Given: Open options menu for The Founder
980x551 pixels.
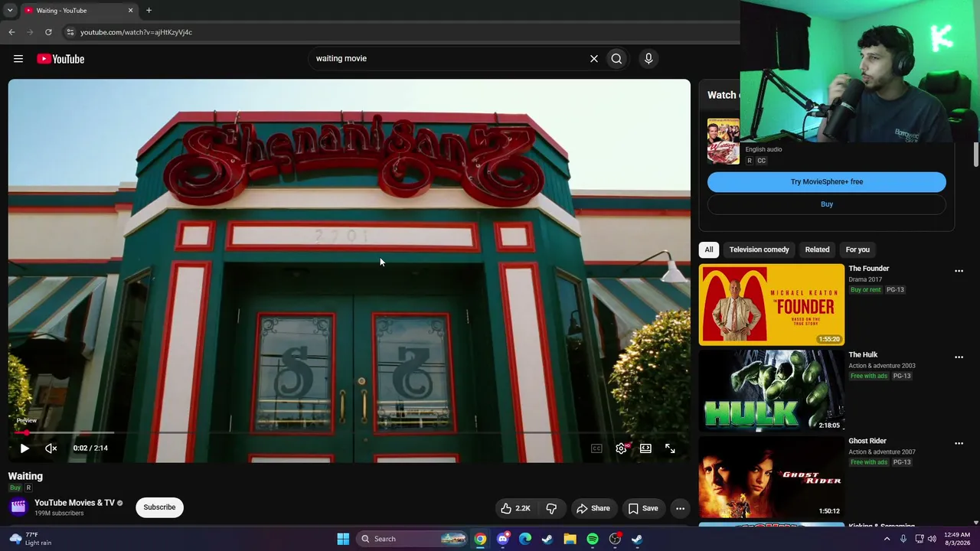Looking at the screenshot, I should click(959, 271).
